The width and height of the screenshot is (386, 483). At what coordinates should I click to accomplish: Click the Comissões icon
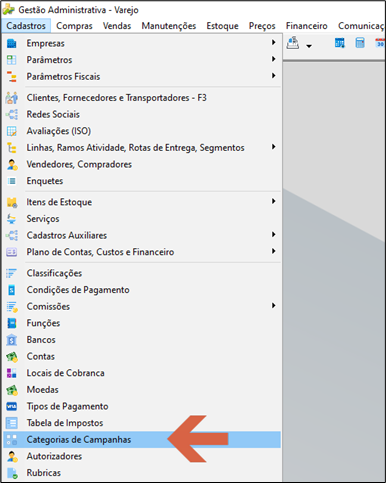point(12,307)
